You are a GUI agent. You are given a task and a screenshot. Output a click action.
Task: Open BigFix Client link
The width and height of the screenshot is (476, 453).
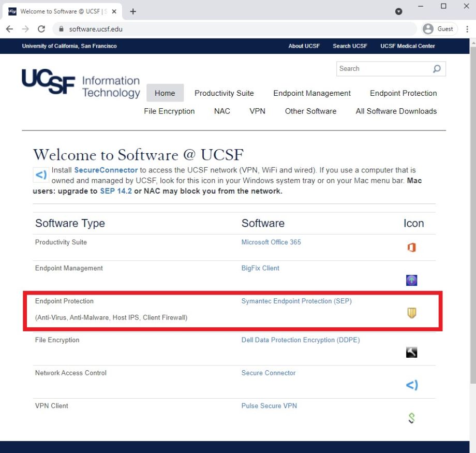pos(260,268)
